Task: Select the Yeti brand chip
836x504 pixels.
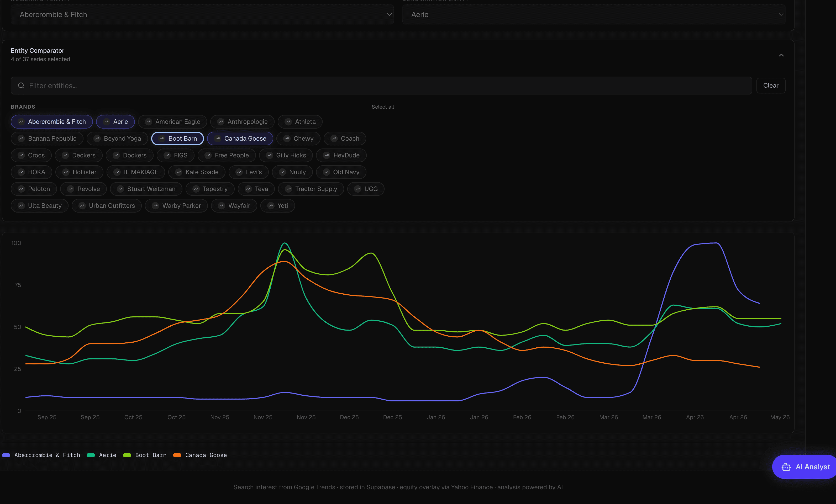Action: [x=277, y=205]
